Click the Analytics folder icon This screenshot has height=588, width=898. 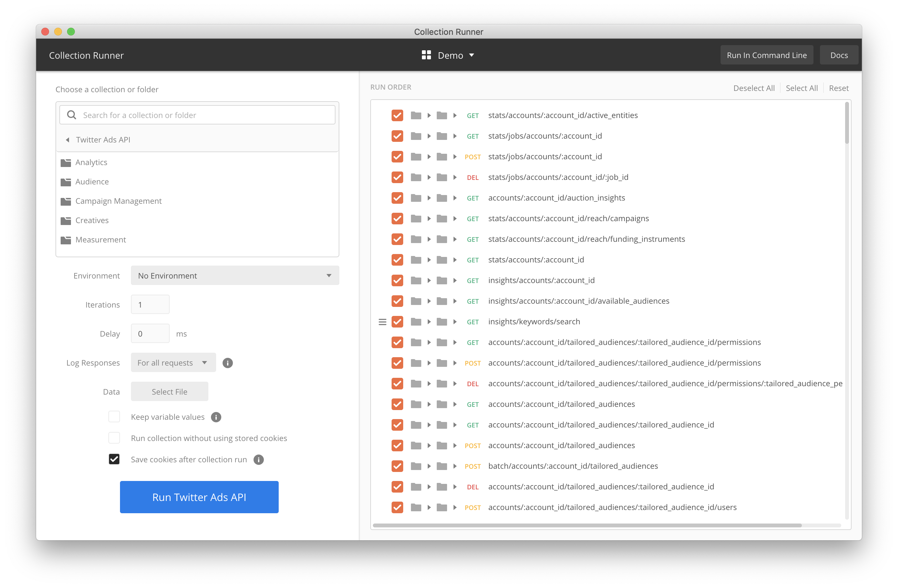click(x=66, y=162)
